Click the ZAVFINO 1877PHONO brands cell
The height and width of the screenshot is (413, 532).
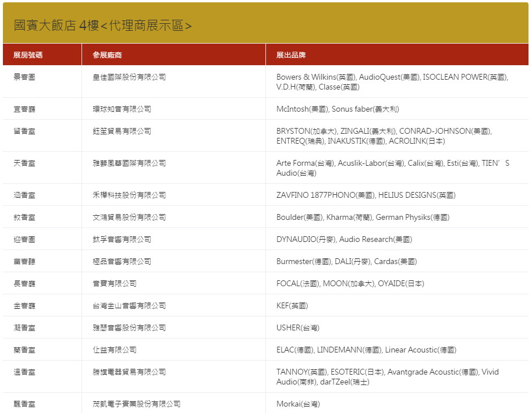398,195
